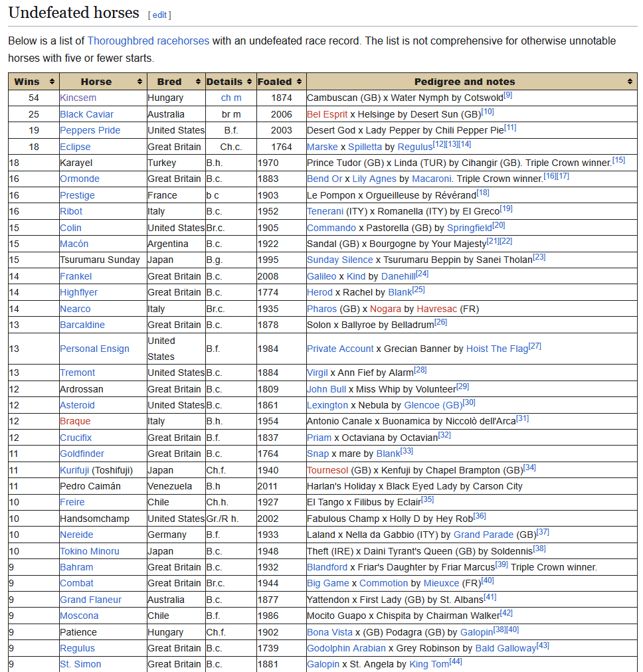Sort by Pedigree and notes column arrows
643x672 pixels.
[x=630, y=82]
